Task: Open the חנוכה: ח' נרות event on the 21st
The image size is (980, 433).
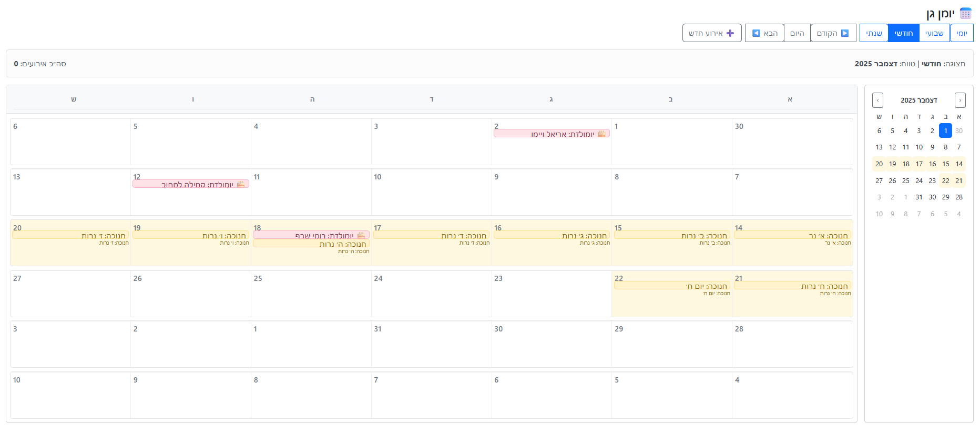Action: (x=792, y=286)
